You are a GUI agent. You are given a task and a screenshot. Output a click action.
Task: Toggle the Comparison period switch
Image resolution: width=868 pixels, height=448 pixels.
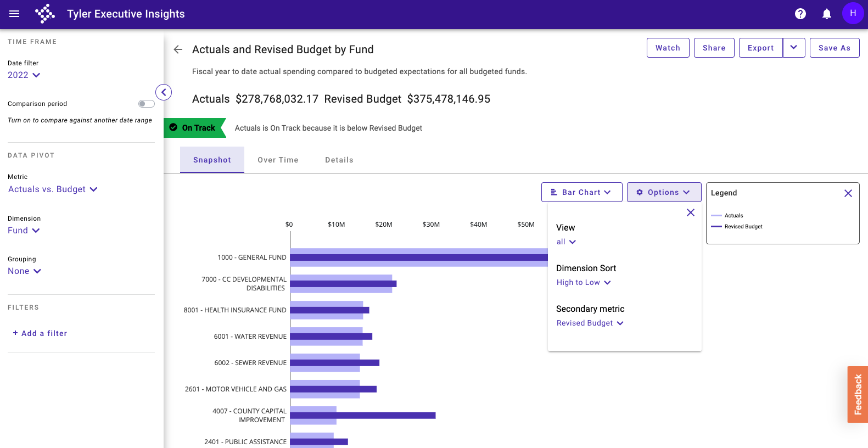tap(146, 104)
